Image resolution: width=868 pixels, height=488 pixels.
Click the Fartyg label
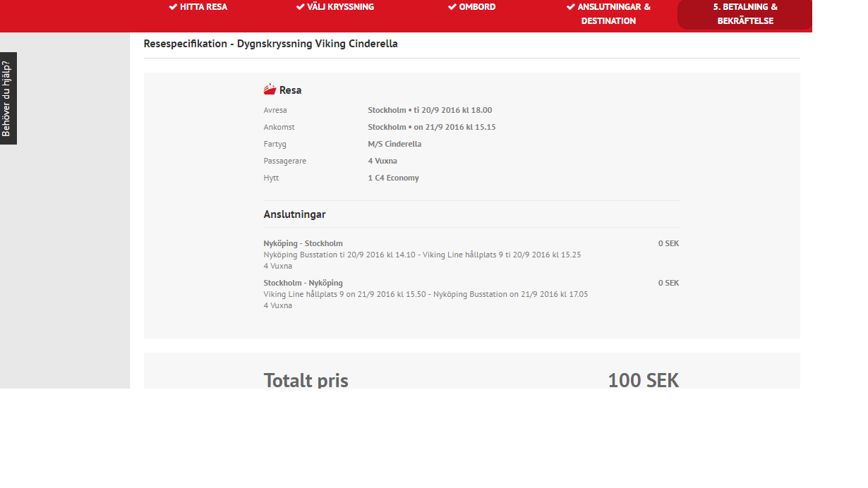(x=275, y=144)
